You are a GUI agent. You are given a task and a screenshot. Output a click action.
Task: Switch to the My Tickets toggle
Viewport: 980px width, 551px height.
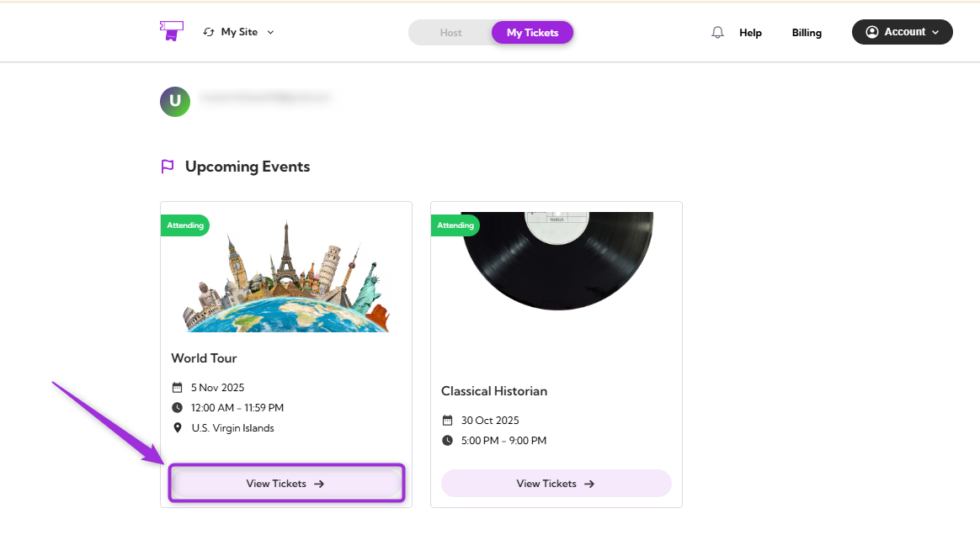(x=532, y=32)
